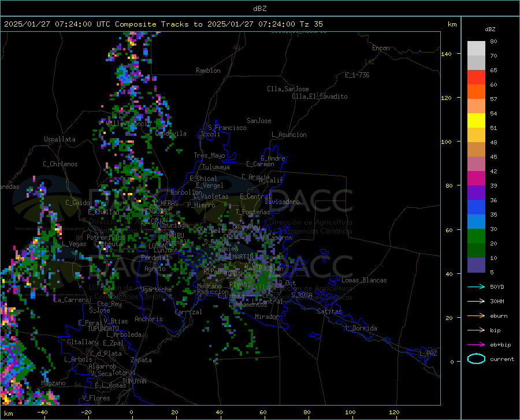Click the 'Zapata' map label
The image size is (520, 420).
click(142, 360)
